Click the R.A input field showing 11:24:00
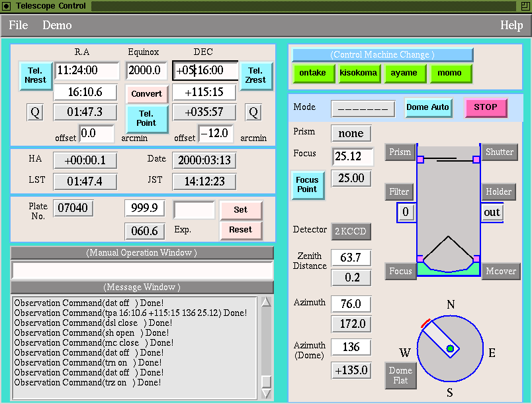This screenshot has height=404, width=532. (87, 71)
